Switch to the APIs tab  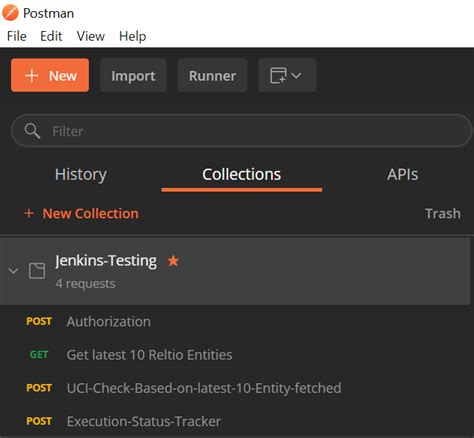pyautogui.click(x=403, y=174)
